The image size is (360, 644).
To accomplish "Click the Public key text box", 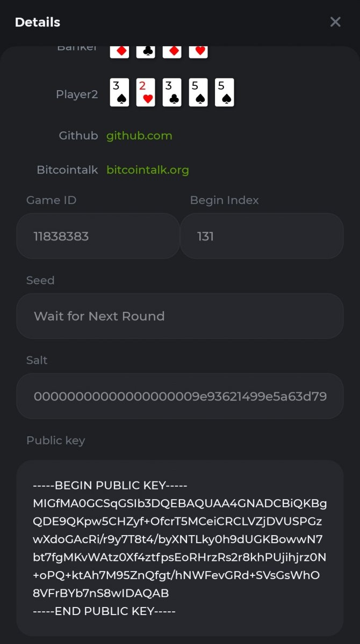I will pyautogui.click(x=180, y=547).
